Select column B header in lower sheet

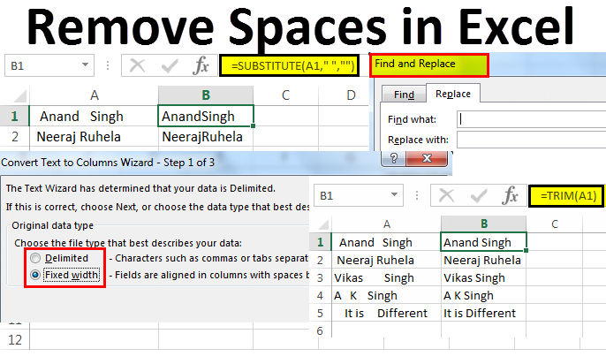coord(484,224)
